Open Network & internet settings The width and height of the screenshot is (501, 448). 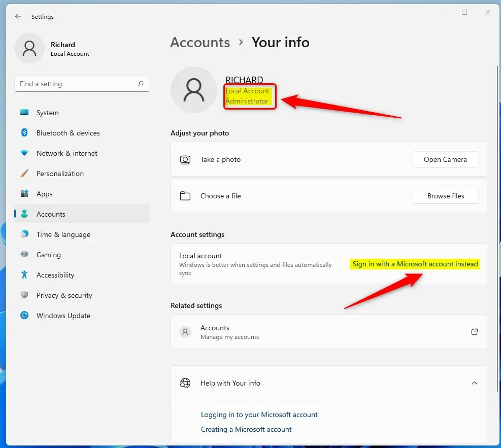(66, 153)
